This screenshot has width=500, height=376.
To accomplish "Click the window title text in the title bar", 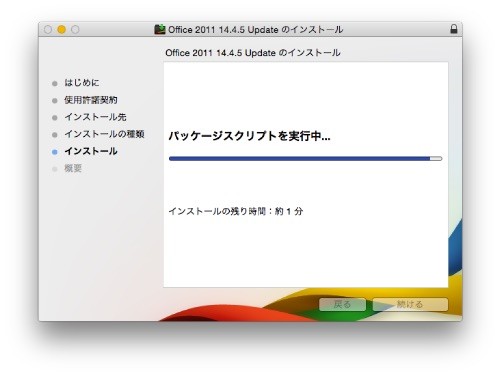I will [x=255, y=30].
